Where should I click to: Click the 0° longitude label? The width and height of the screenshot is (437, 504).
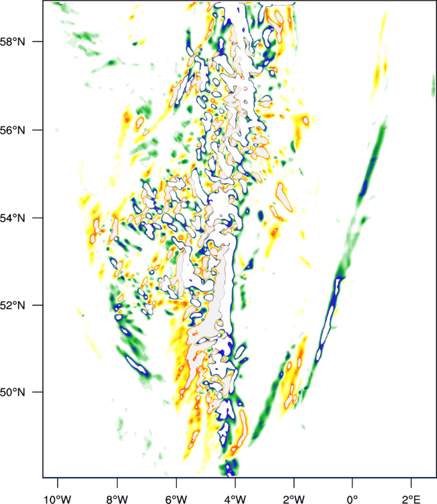352,499
